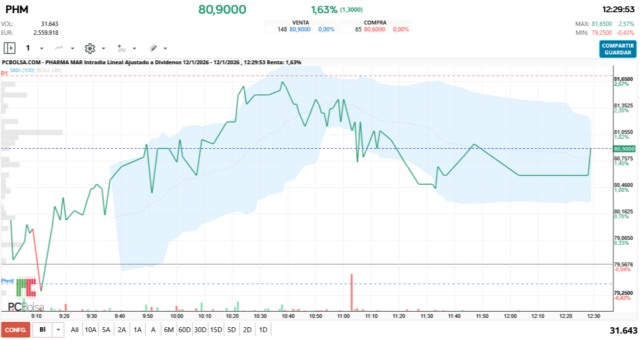Screen dimensions: 644x340
Task: Toggle the Pivot level label
Action: coord(7,281)
